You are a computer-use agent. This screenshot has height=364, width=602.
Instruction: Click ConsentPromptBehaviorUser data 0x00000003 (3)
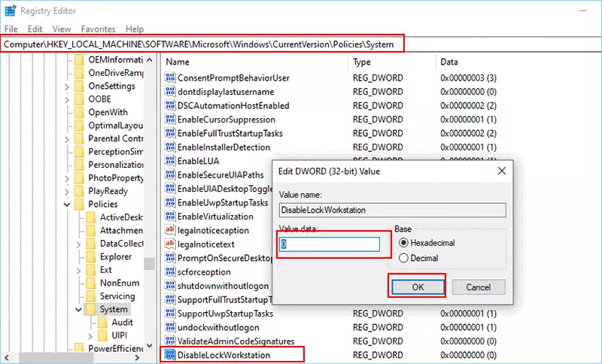468,78
